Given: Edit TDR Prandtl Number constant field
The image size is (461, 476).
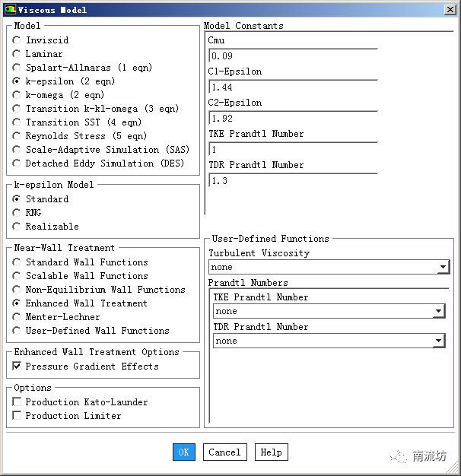Looking at the screenshot, I should [293, 181].
